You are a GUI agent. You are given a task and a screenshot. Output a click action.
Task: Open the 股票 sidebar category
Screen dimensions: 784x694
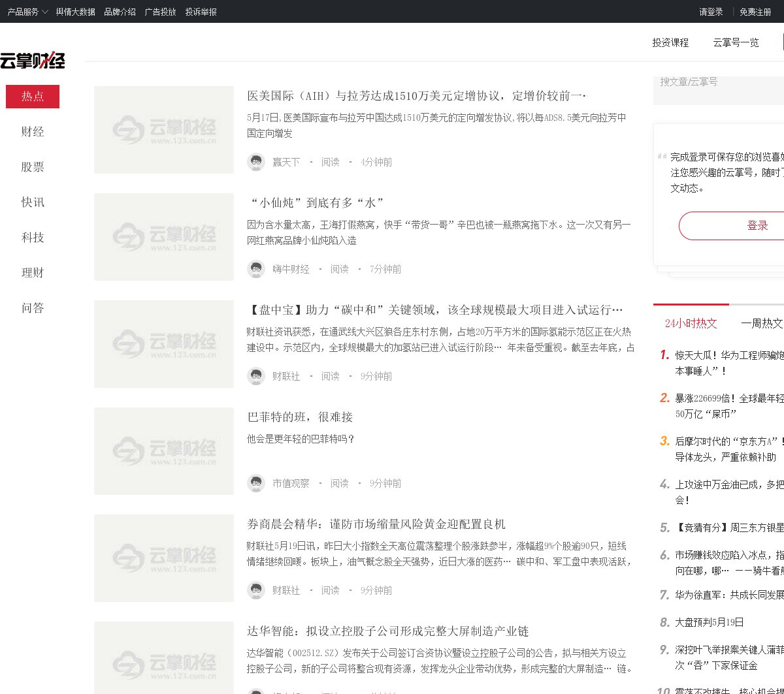coord(33,167)
